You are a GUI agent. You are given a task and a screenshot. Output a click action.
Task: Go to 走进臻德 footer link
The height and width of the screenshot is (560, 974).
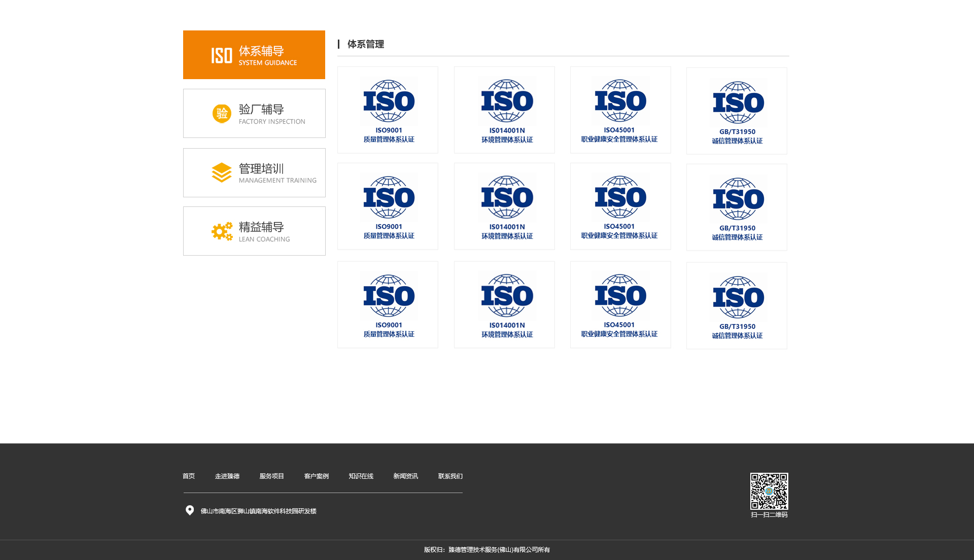coord(227,476)
